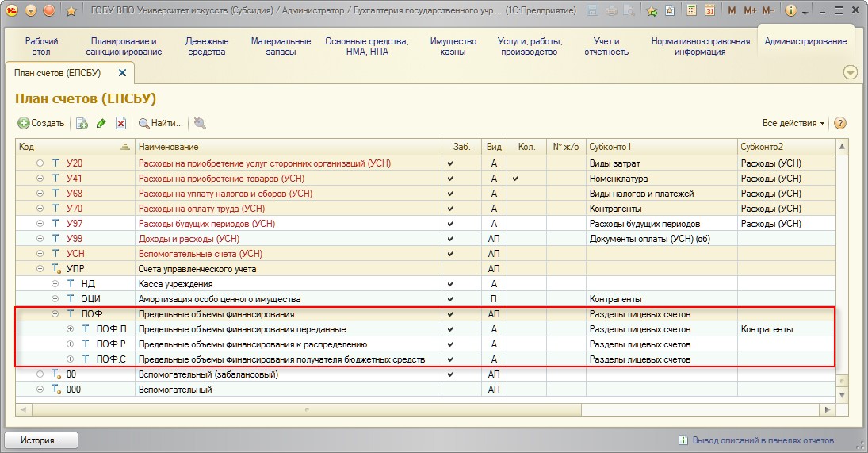This screenshot has height=453, width=868.
Task: Toggle the Кол. checkmark for account У41
Action: tap(515, 179)
